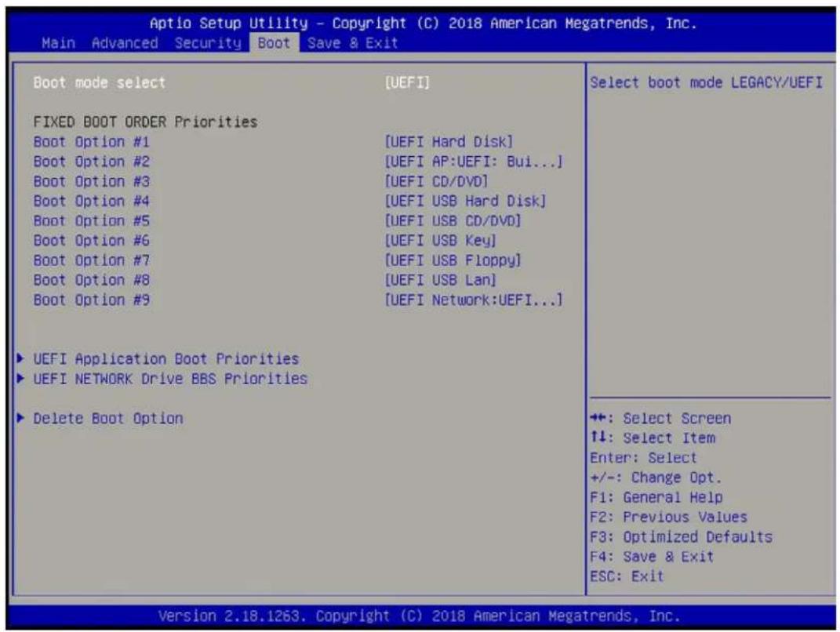
Task: Switch to the Main tab
Action: [x=58, y=43]
